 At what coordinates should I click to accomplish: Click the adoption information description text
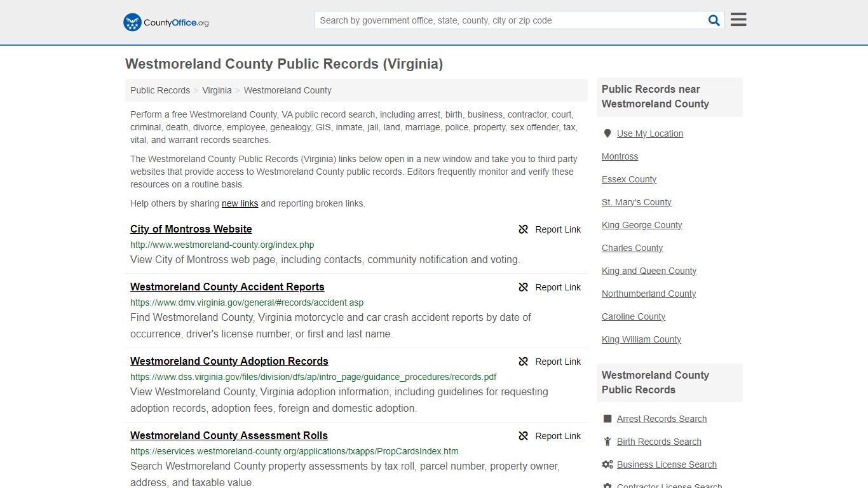click(x=339, y=400)
